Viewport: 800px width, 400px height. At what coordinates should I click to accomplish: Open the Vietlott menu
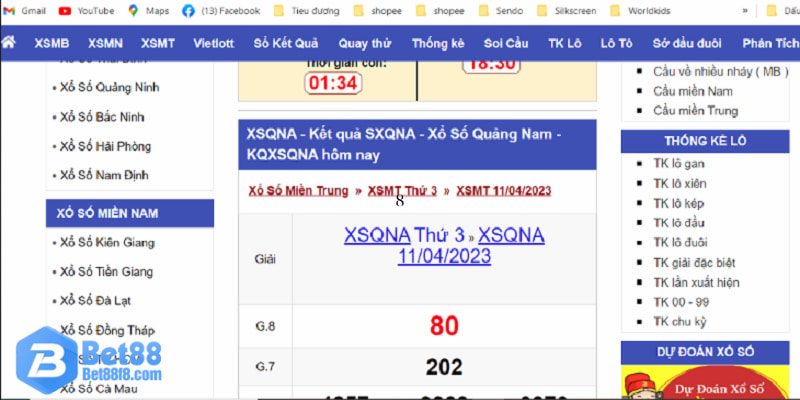click(213, 44)
